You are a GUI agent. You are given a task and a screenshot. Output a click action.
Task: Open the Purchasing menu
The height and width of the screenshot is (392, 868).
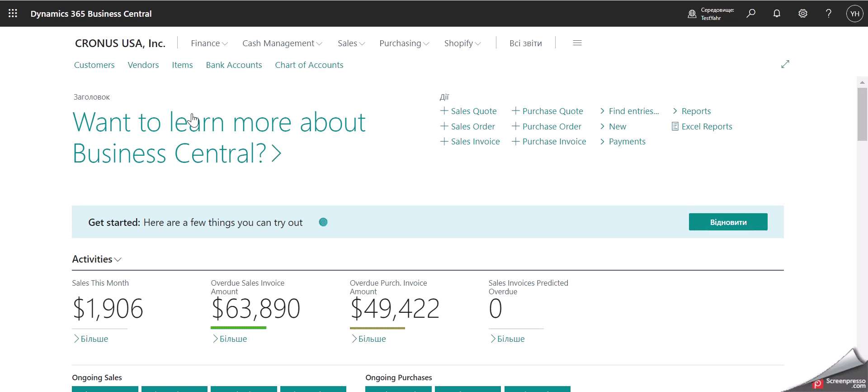pos(404,43)
